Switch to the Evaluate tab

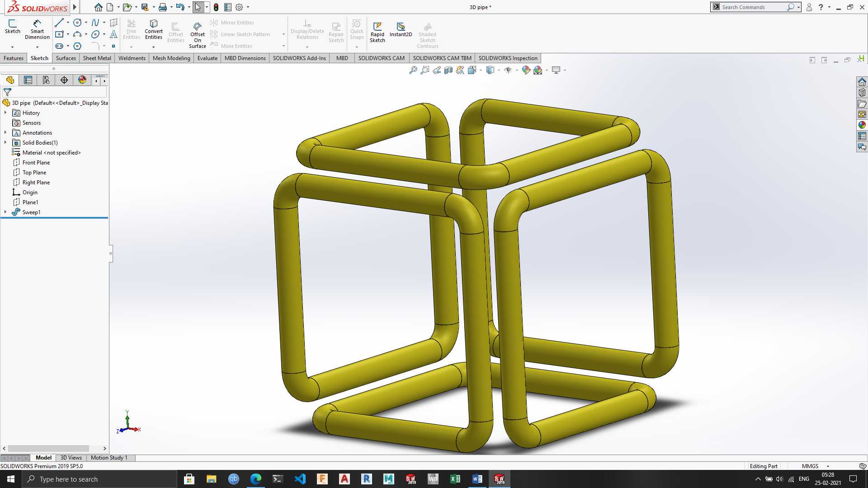208,58
